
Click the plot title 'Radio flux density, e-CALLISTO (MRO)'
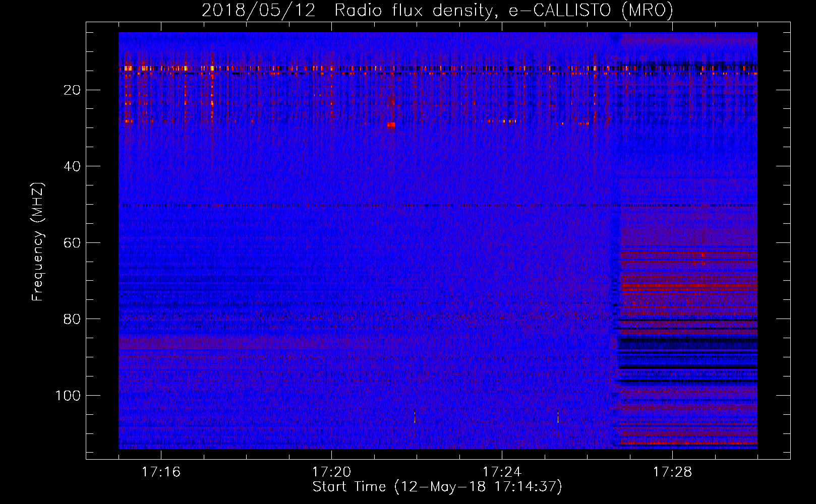503,10
